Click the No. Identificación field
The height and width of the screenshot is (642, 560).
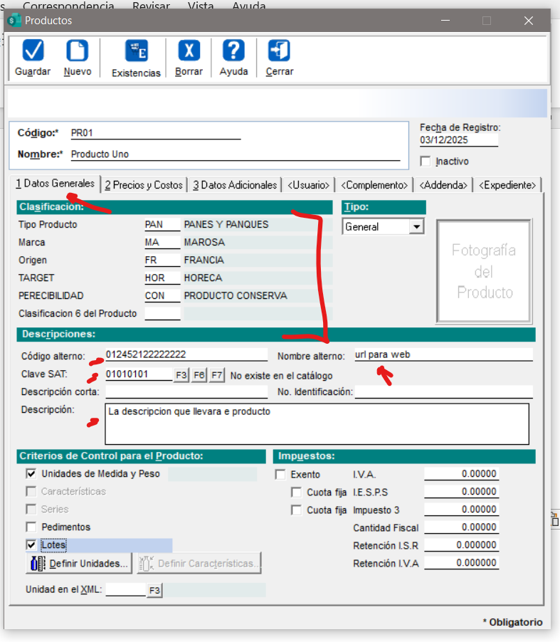click(443, 392)
